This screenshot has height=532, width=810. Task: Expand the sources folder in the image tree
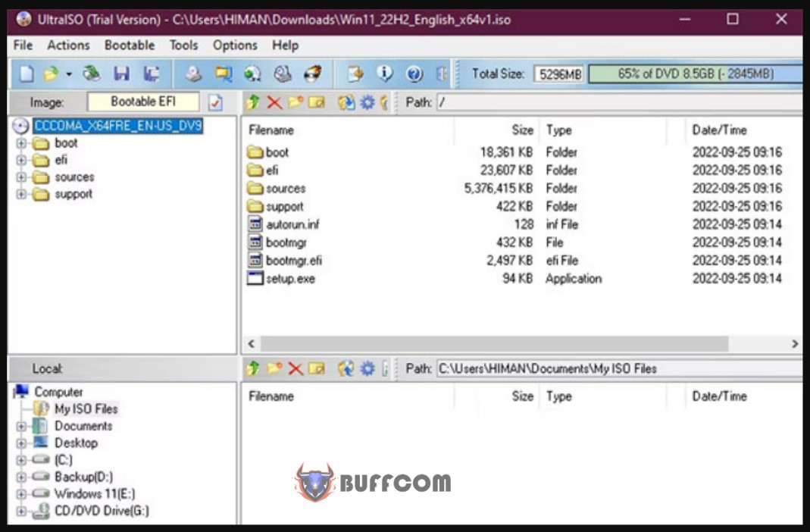click(x=21, y=177)
